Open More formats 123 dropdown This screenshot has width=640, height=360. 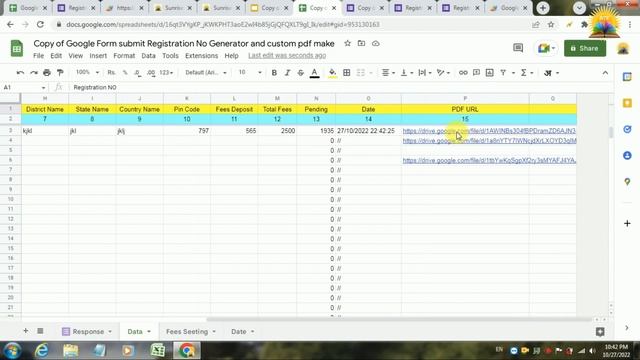(x=166, y=73)
